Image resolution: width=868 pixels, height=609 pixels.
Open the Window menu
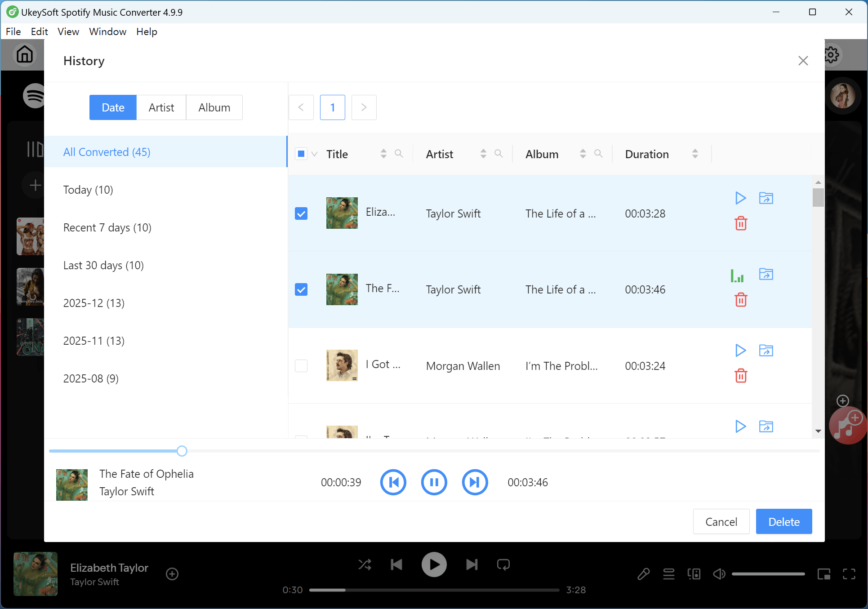tap(107, 31)
